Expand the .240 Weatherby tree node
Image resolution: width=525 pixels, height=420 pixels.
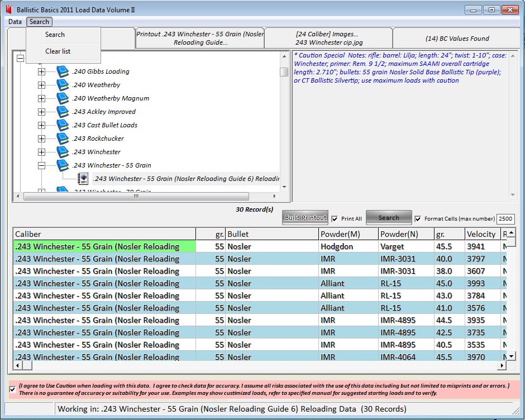pyautogui.click(x=41, y=85)
